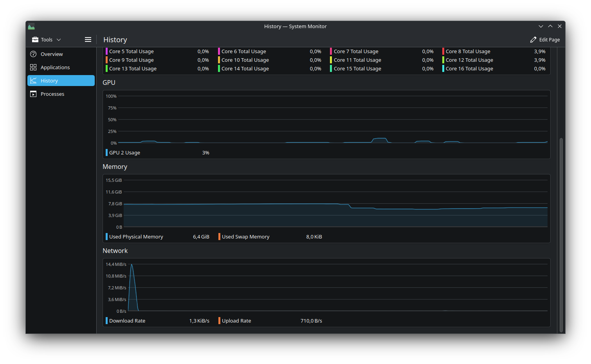The height and width of the screenshot is (364, 591).
Task: Switch to the Processes page
Action: coord(52,94)
